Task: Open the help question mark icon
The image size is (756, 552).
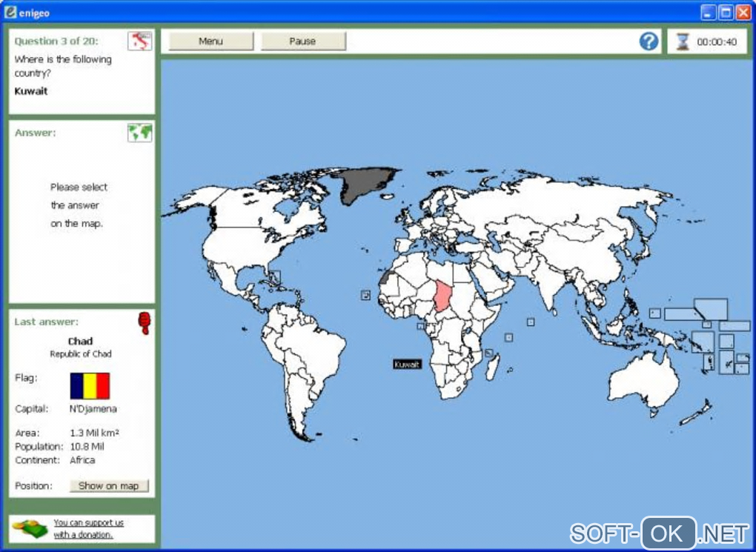Action: coord(649,41)
